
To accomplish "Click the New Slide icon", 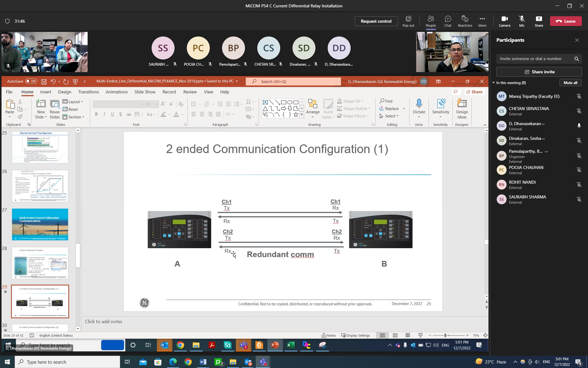I will [x=41, y=104].
